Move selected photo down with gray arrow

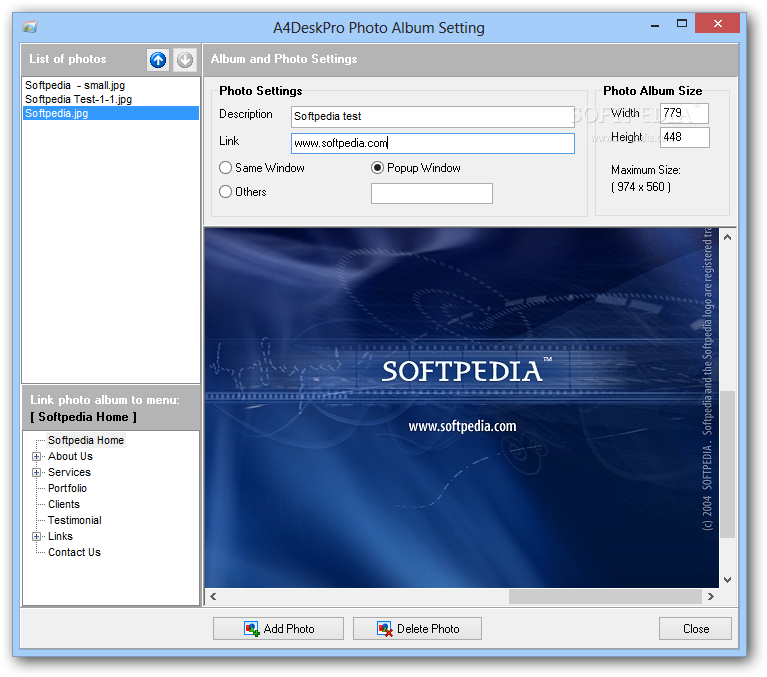pyautogui.click(x=185, y=60)
